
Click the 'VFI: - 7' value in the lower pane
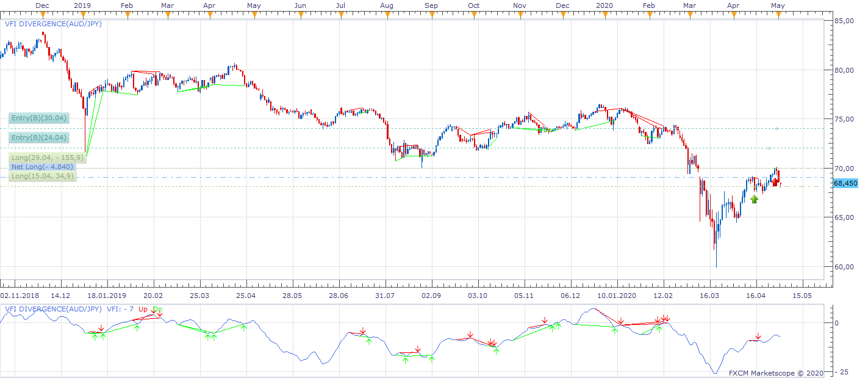[120, 309]
